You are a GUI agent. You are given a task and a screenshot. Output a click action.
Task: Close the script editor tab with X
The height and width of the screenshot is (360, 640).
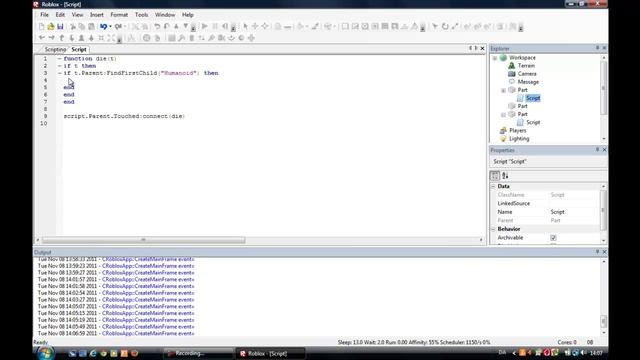pos(482,48)
